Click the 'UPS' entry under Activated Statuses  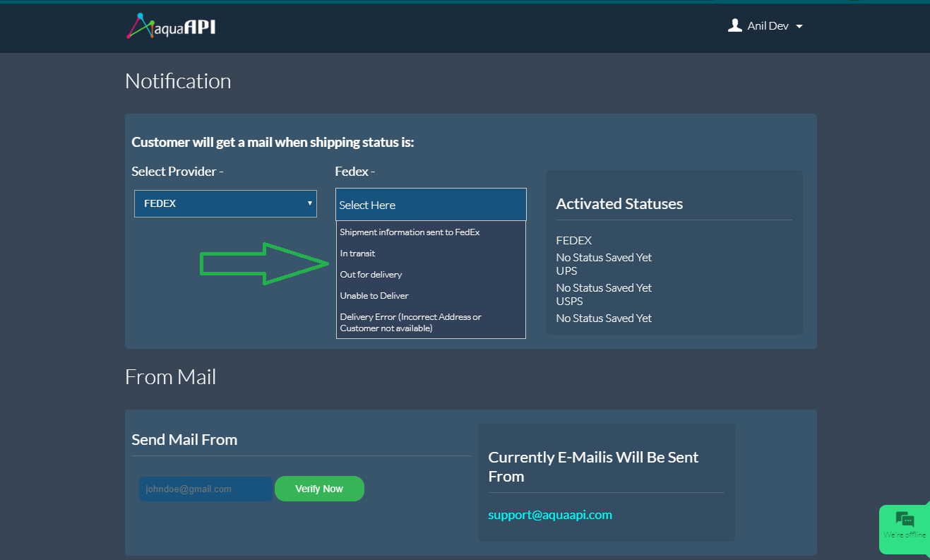[566, 271]
